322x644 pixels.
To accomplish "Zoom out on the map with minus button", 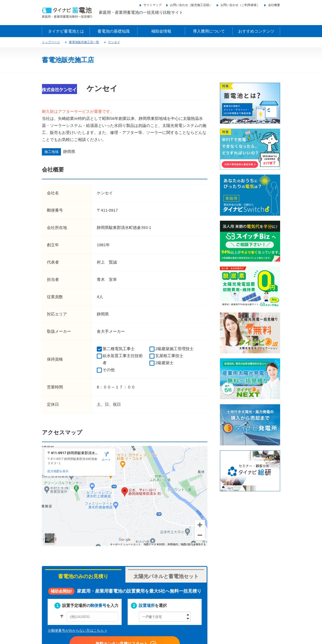I will point(200,535).
